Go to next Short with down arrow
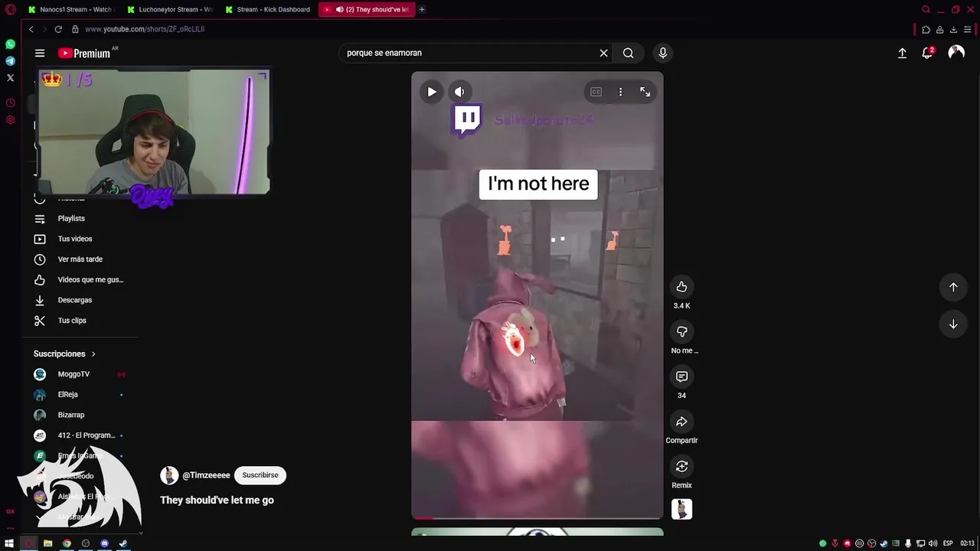980x551 pixels. point(953,324)
